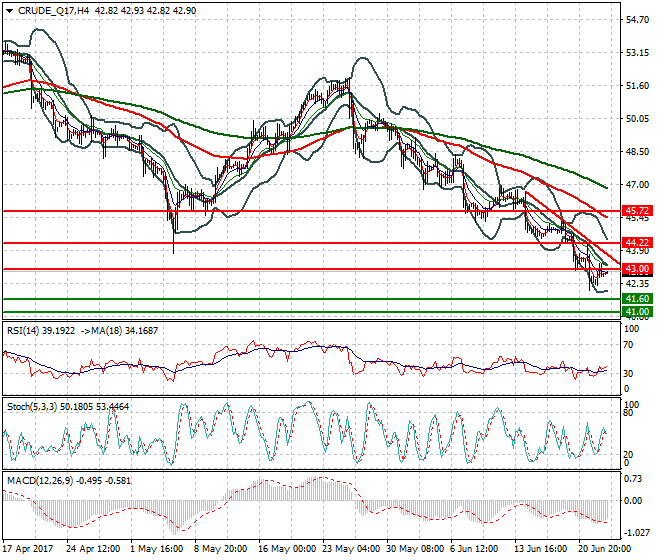
Task: Click the 53.15 price axis value
Action: [x=637, y=53]
